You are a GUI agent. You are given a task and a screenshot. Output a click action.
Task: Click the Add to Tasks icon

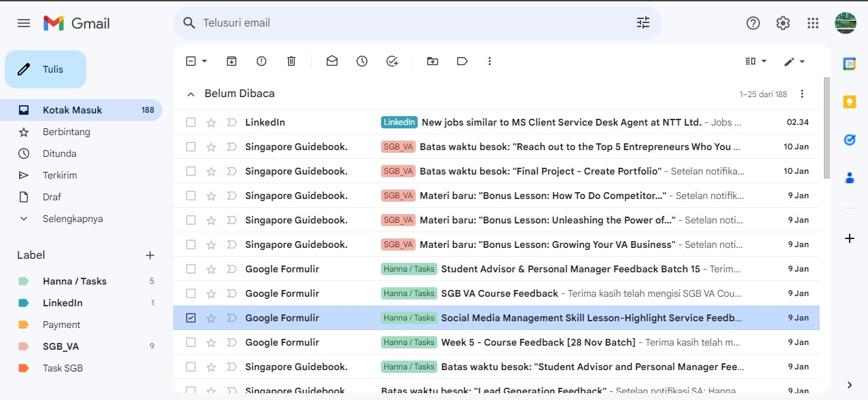(392, 61)
